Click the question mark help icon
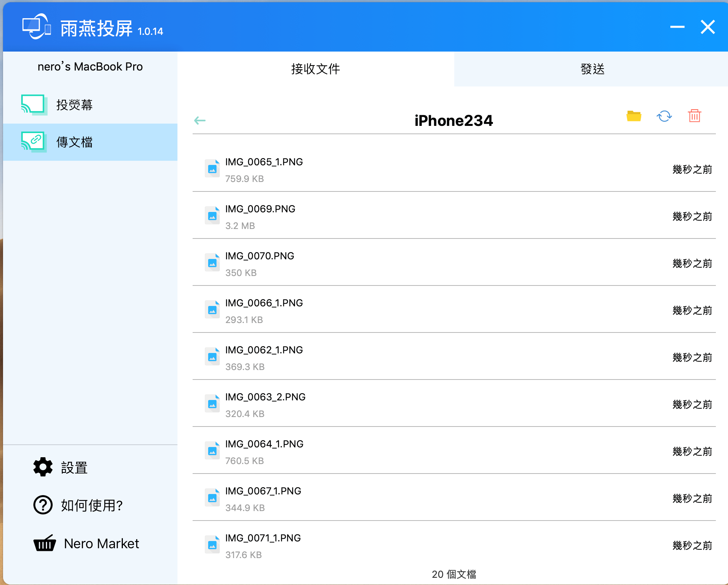728x585 pixels. tap(43, 505)
